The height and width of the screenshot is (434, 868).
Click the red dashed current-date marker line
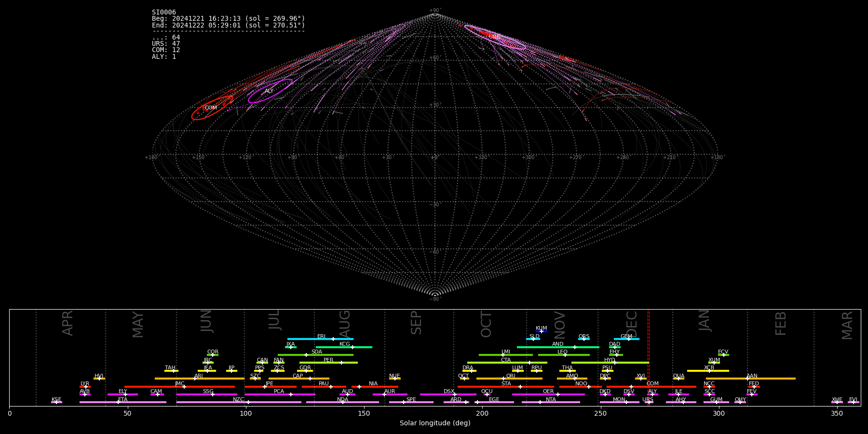pos(649,357)
